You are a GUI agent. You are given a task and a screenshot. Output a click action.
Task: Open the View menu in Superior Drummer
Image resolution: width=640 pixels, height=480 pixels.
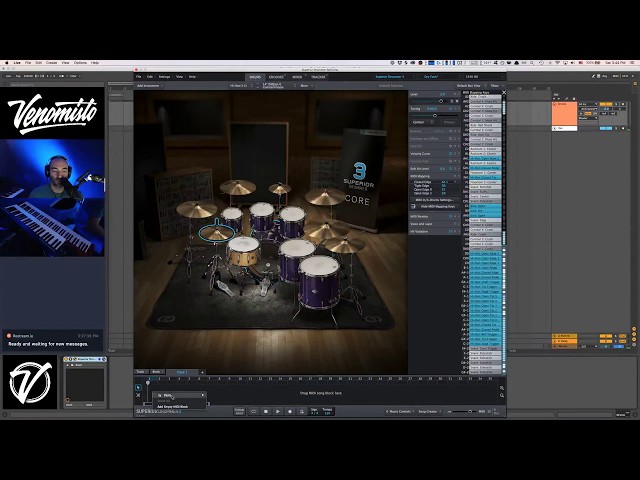point(179,77)
